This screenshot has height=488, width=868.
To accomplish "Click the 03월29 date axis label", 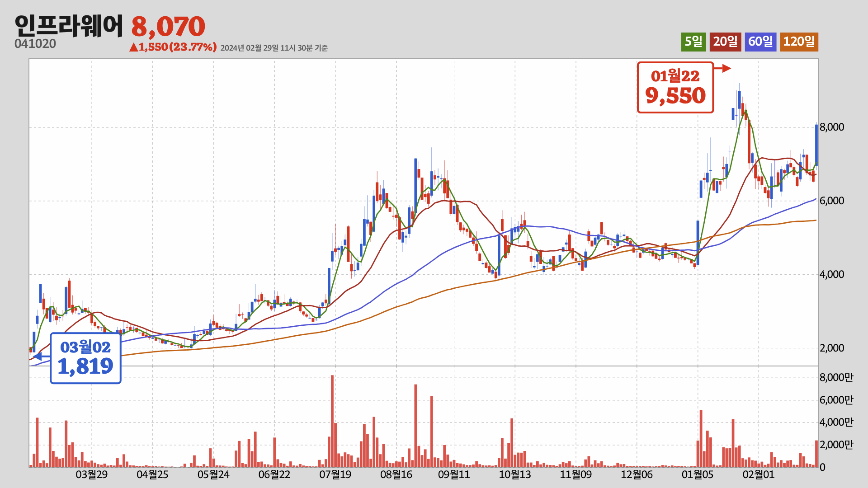I will [92, 474].
